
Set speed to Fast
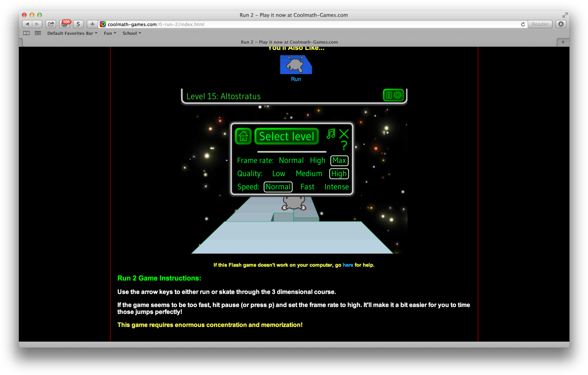(x=307, y=187)
